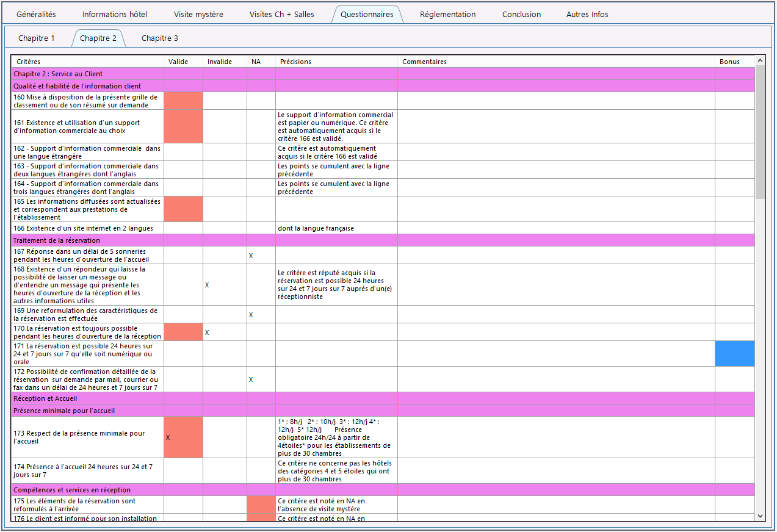Click the Critères column header
This screenshot has width=777, height=532.
pyautogui.click(x=88, y=62)
